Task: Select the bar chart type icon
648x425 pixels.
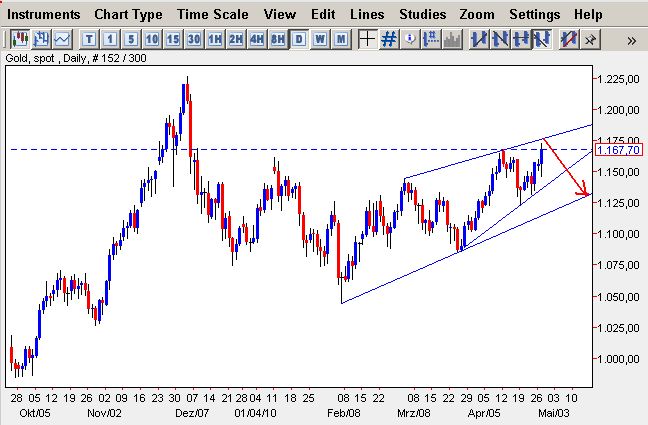Action: [x=41, y=40]
